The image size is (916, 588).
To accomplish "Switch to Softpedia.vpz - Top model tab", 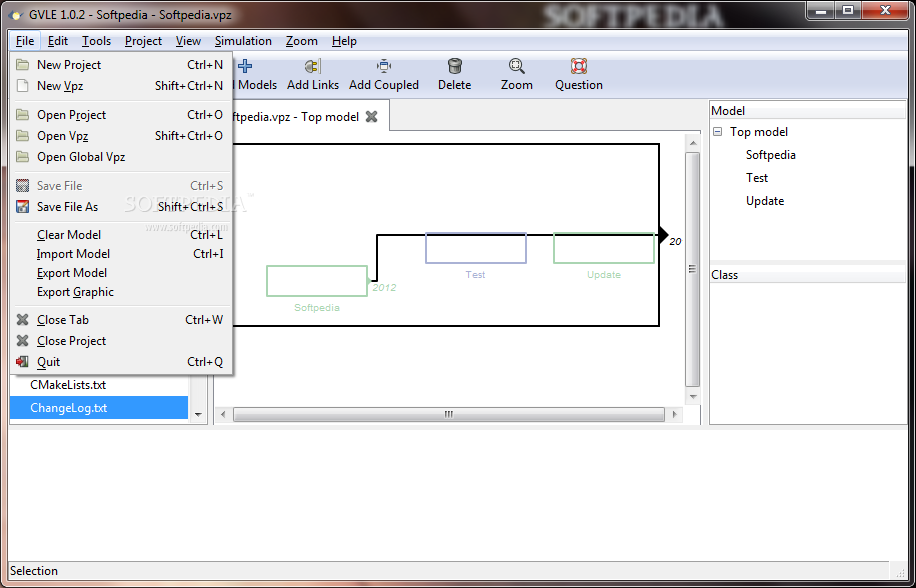I will pyautogui.click(x=297, y=117).
